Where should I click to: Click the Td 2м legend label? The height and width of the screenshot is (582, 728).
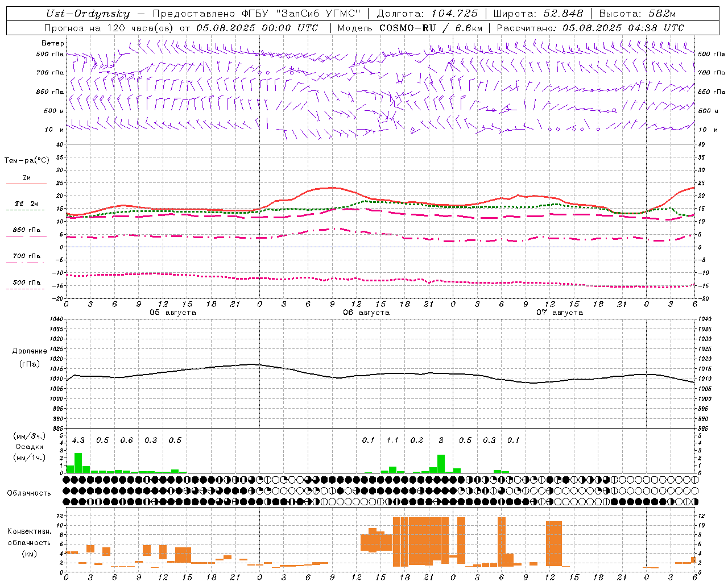point(27,203)
